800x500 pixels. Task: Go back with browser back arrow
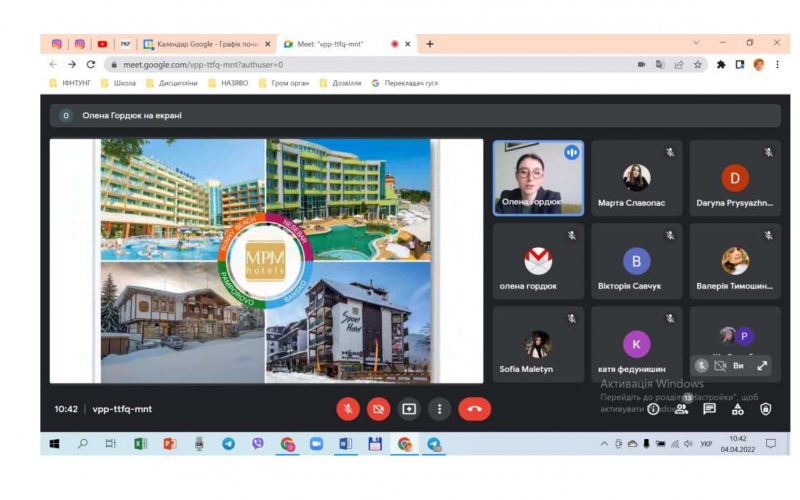(x=53, y=64)
